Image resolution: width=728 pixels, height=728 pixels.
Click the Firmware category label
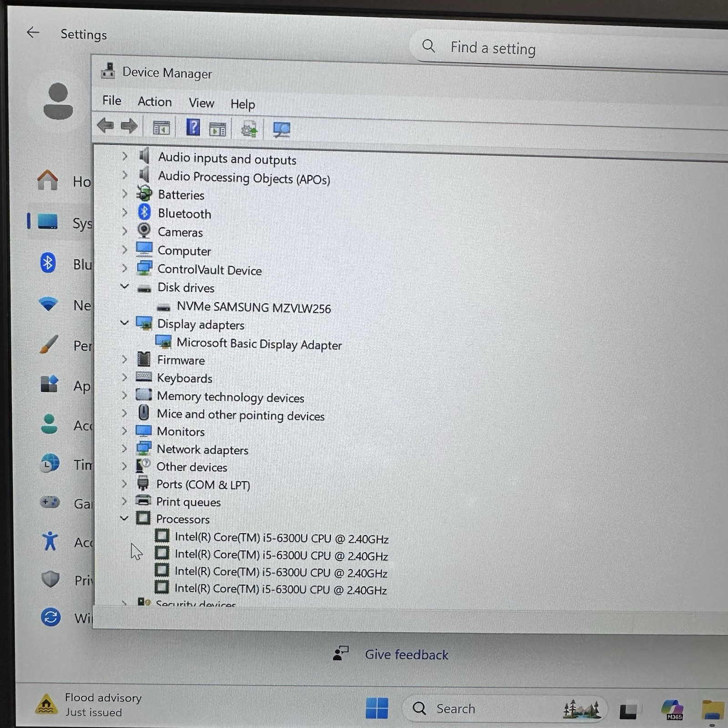point(181,360)
